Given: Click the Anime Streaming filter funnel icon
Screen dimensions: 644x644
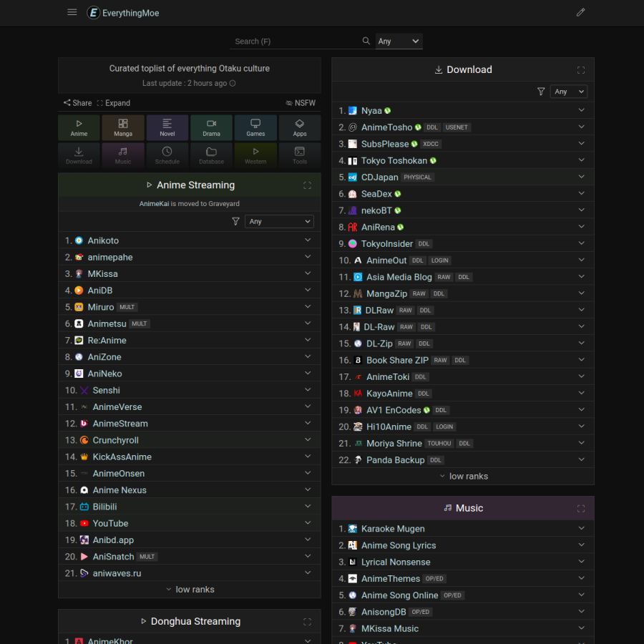Looking at the screenshot, I should coord(235,221).
